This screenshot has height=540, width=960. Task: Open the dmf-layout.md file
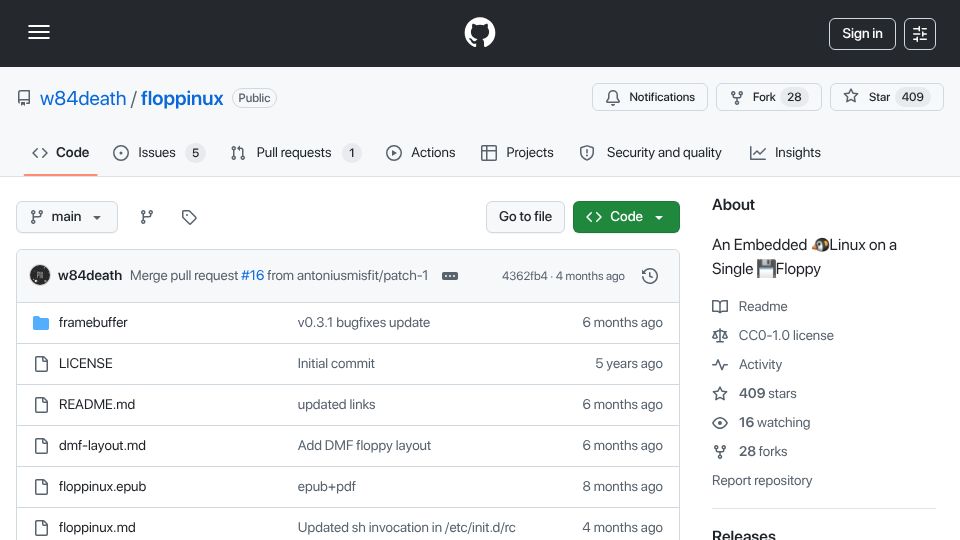click(x=102, y=446)
